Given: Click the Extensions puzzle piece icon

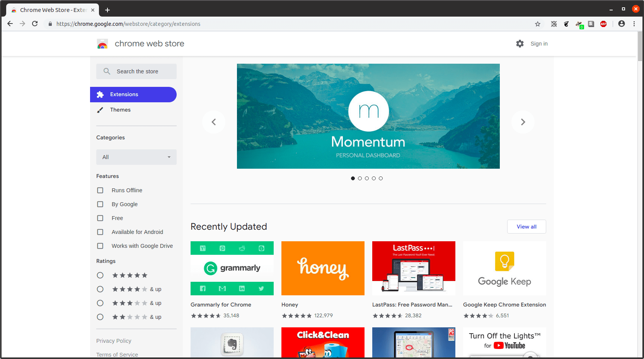Looking at the screenshot, I should pos(100,95).
